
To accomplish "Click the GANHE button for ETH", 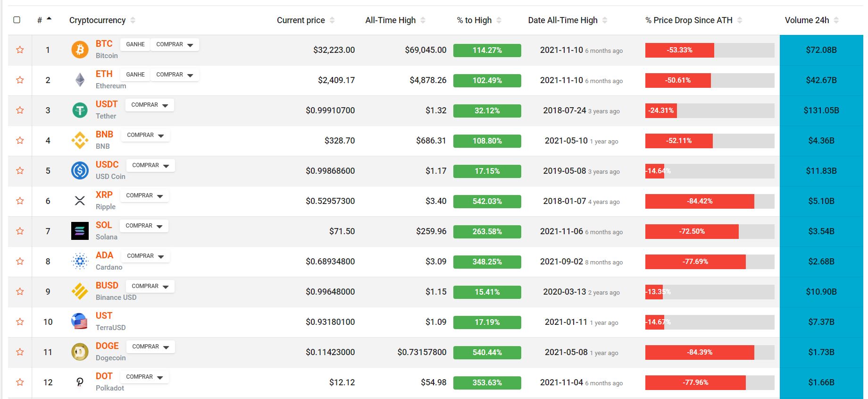I will (135, 75).
